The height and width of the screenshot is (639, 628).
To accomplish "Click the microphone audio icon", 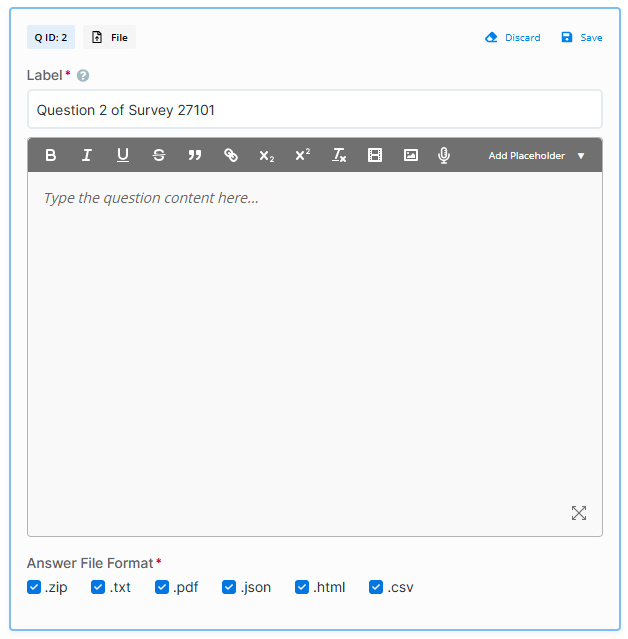I will [x=445, y=155].
